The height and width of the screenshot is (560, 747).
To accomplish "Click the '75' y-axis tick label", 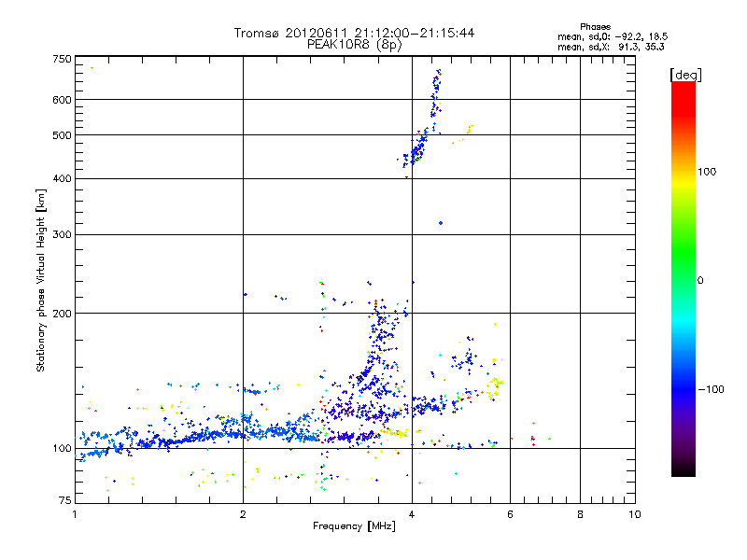I will [x=64, y=500].
